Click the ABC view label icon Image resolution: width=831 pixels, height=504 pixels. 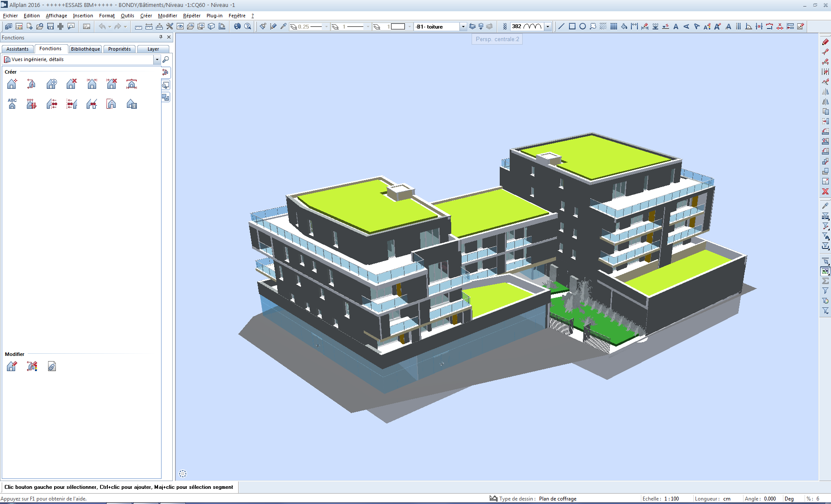pos(12,103)
